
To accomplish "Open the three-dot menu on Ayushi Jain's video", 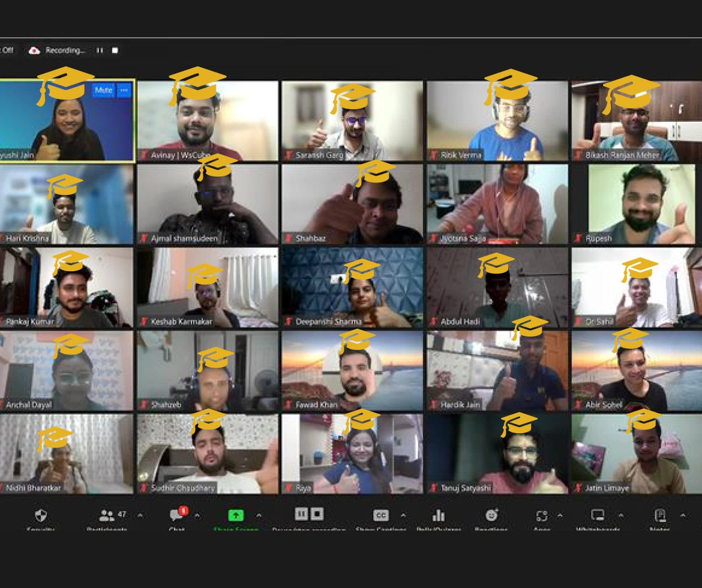I will coord(124,90).
